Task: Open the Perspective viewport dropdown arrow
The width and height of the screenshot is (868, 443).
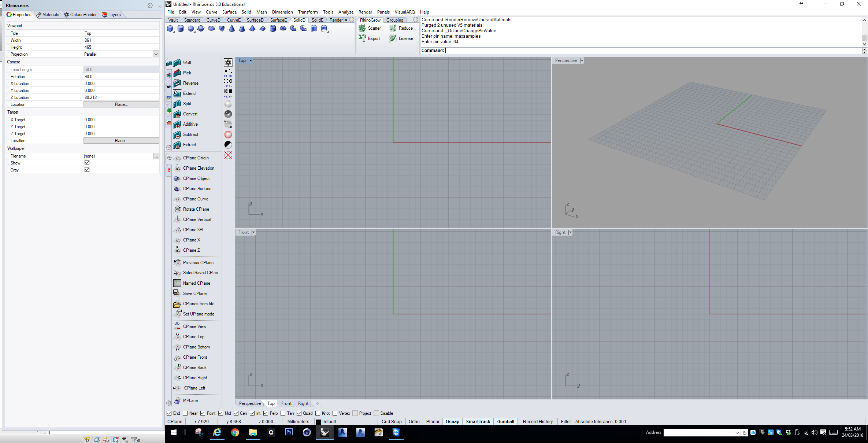Action: [582, 60]
